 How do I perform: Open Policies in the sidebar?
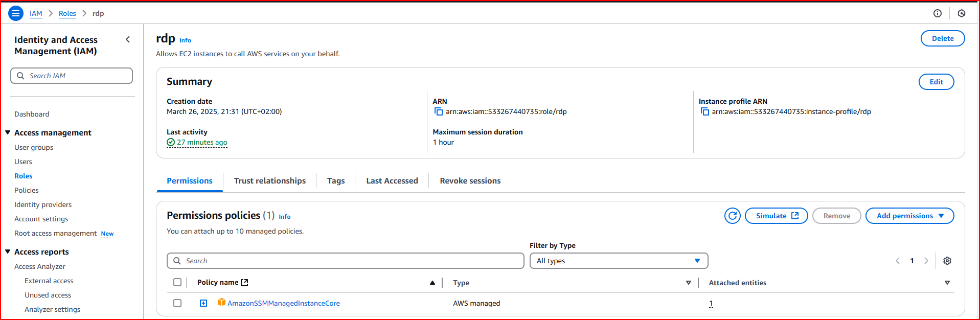(27, 190)
